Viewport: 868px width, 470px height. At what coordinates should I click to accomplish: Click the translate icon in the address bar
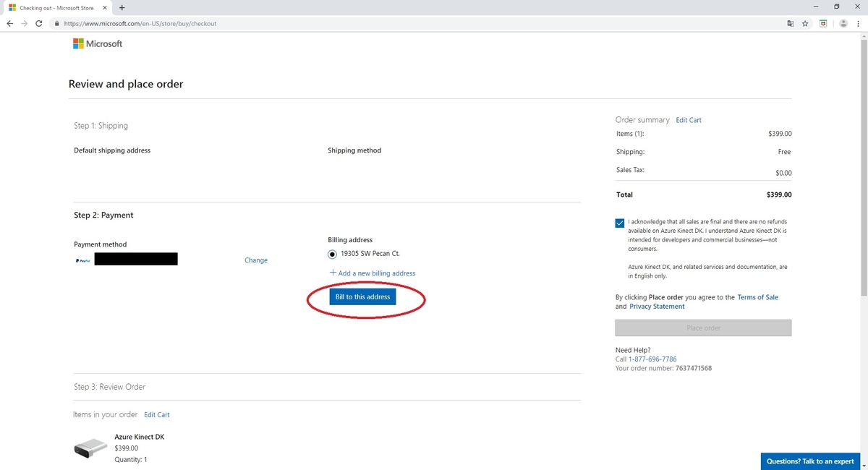point(791,23)
